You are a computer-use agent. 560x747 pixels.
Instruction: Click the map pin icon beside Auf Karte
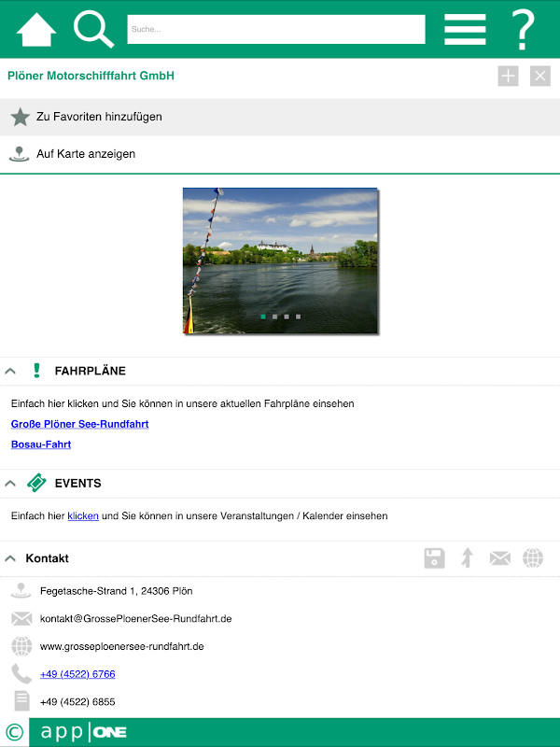(x=19, y=154)
